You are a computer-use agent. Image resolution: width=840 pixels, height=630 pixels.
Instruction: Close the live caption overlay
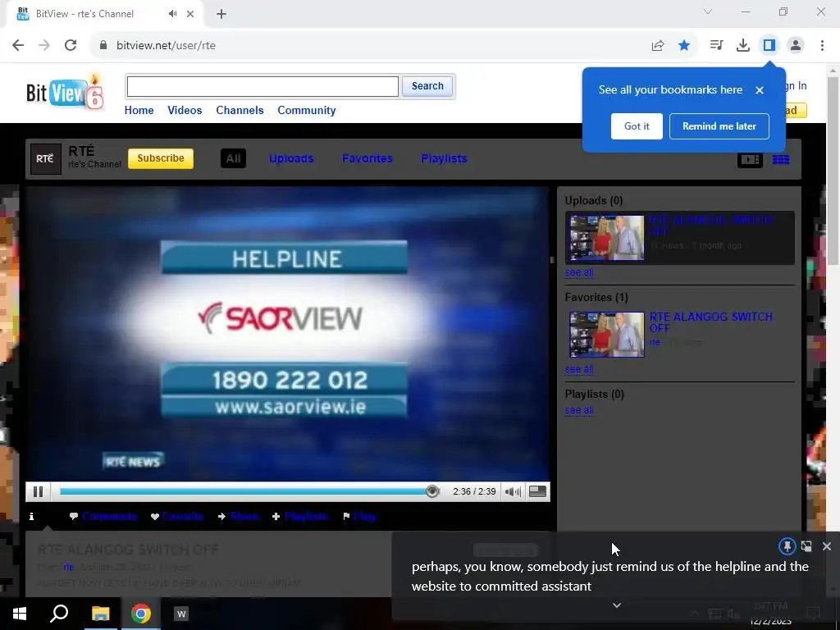click(827, 546)
